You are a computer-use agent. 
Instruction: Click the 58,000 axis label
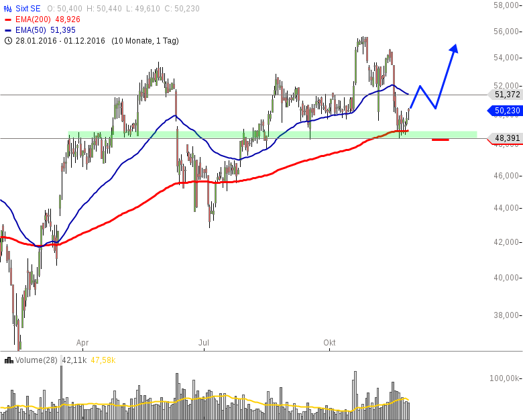pos(506,5)
